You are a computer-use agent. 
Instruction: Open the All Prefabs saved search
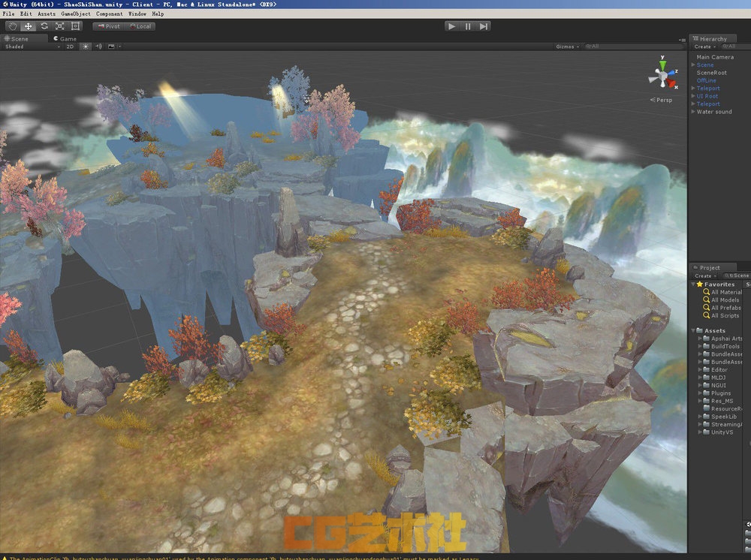coord(722,308)
